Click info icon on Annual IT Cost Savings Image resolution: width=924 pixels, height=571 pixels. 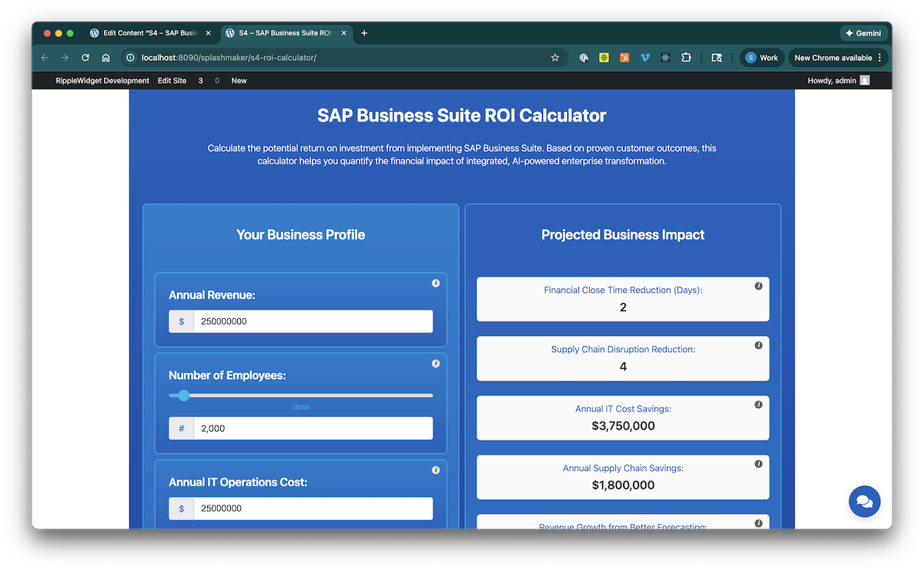pyautogui.click(x=758, y=405)
